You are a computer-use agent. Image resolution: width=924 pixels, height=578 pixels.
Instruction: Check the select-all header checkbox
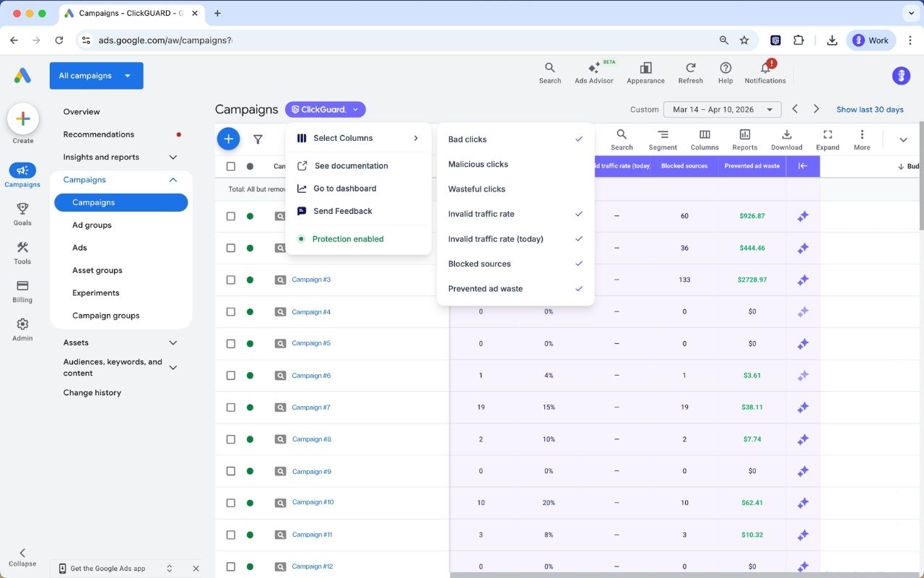click(231, 166)
